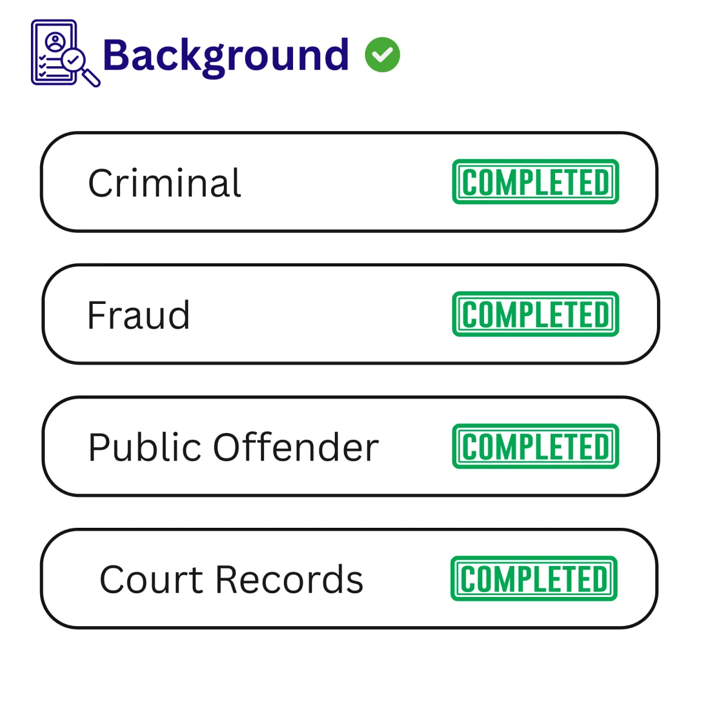Viewport: 728px width, 728px height.
Task: Click the background check document icon
Action: [66, 53]
